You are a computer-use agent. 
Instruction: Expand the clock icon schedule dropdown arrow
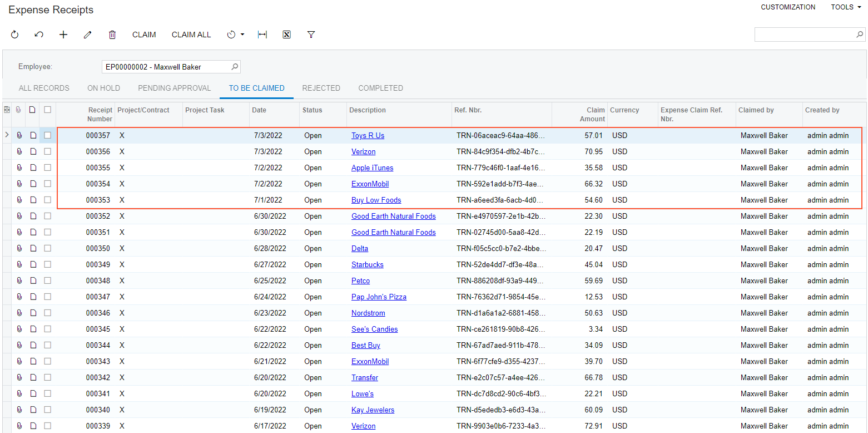242,35
